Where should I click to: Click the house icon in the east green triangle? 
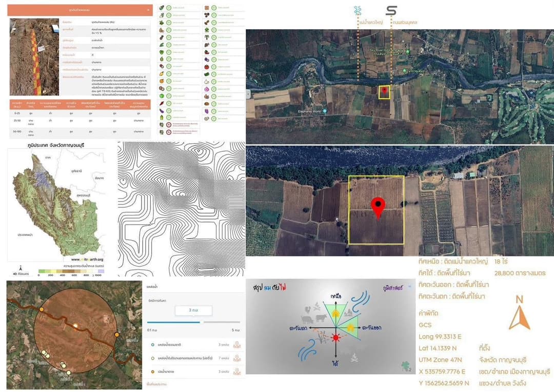[350, 328]
